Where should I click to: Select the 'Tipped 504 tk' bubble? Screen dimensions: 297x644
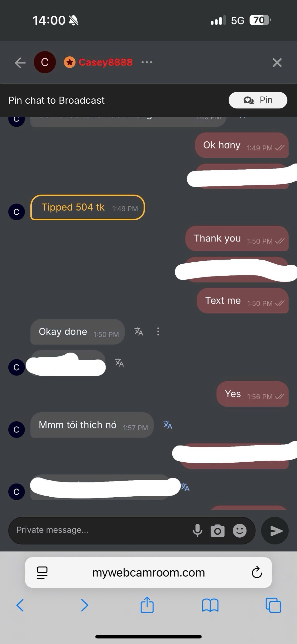[87, 208]
